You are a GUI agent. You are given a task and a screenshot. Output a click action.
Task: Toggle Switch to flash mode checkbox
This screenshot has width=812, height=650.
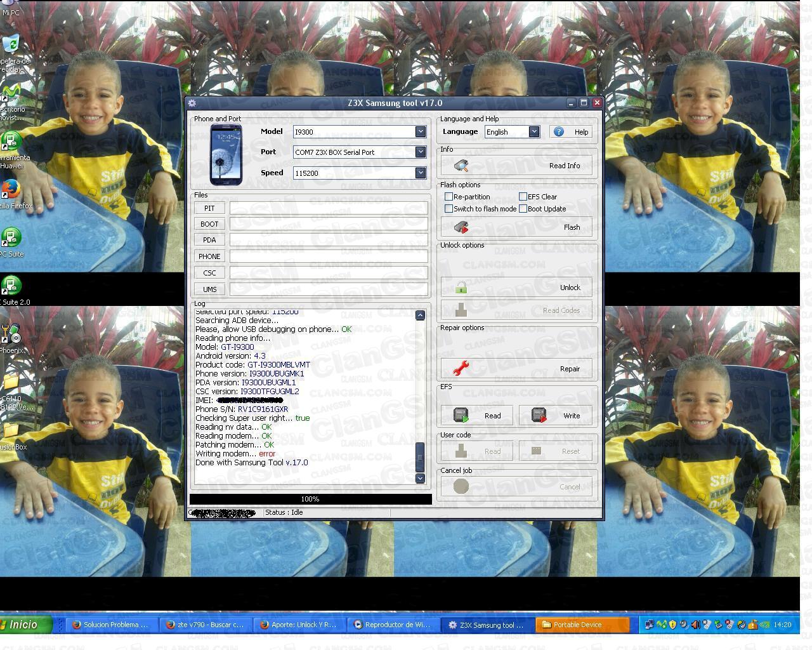[449, 209]
